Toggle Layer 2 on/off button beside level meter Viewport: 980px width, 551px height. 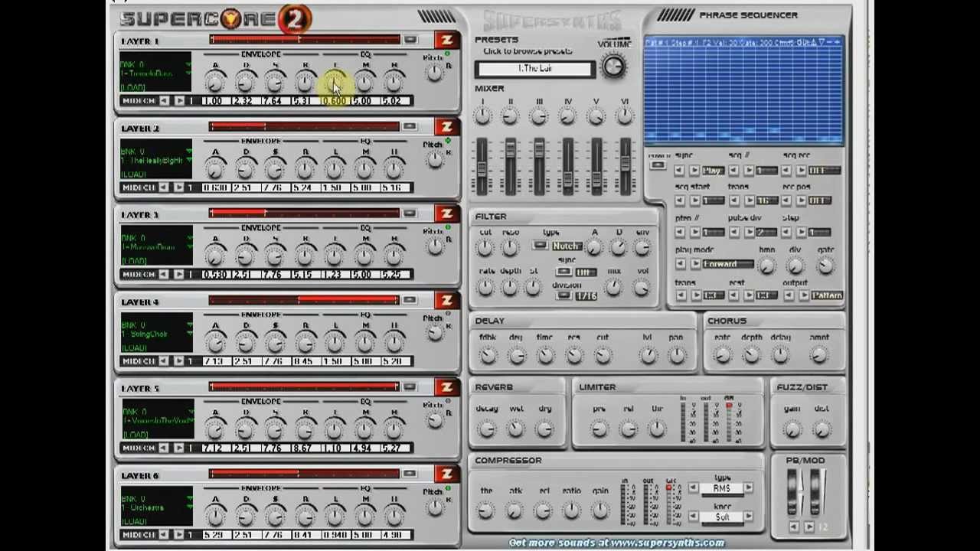tap(410, 126)
